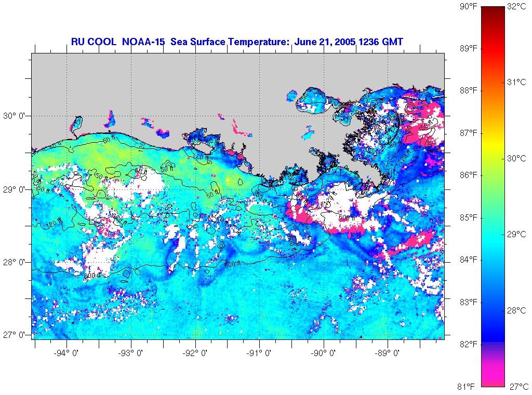Click the 30°C color scale label
This screenshot has height=395, width=532.
click(517, 158)
